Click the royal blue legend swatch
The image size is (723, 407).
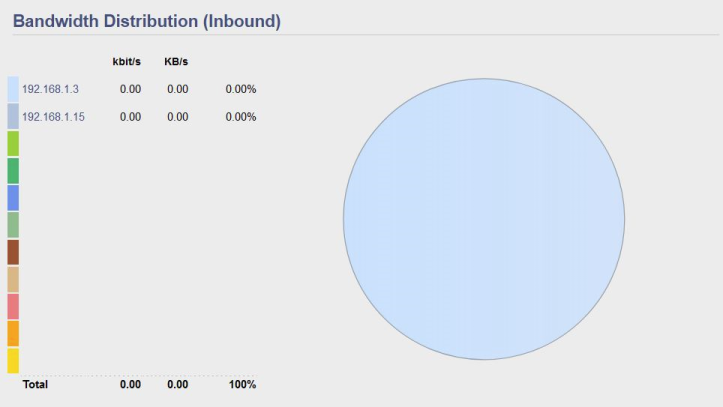13,198
